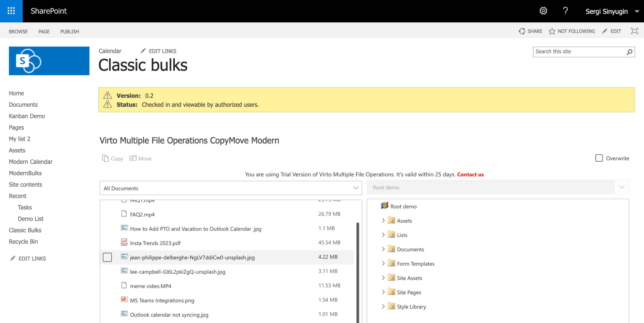The height and width of the screenshot is (323, 644).
Task: Expand the Documents folder in tree
Action: coord(383,249)
